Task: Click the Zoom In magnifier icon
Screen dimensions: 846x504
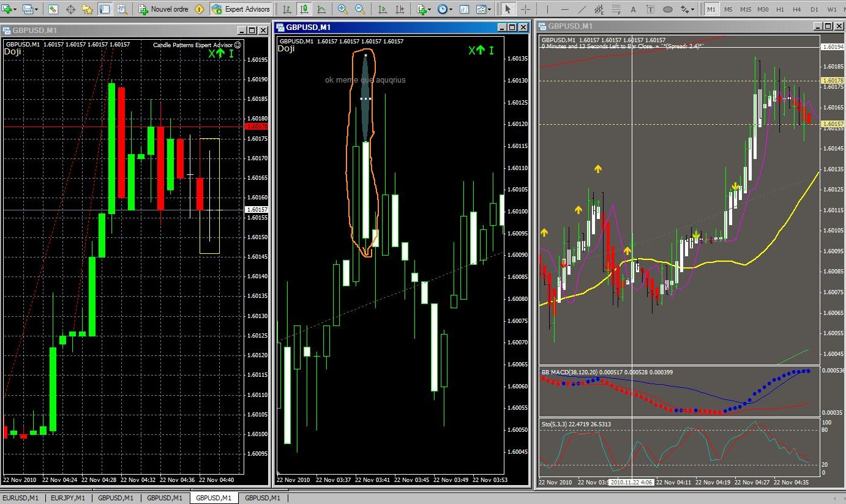Action: 342,9
